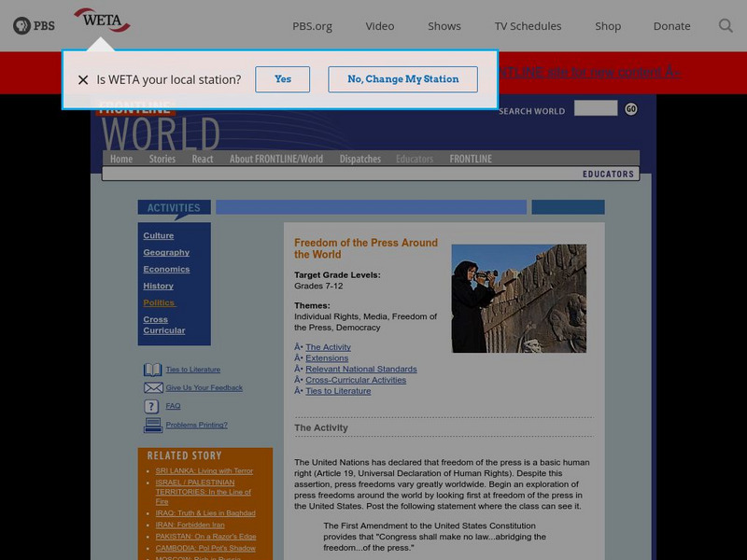Open the red banner new content link

(590, 73)
